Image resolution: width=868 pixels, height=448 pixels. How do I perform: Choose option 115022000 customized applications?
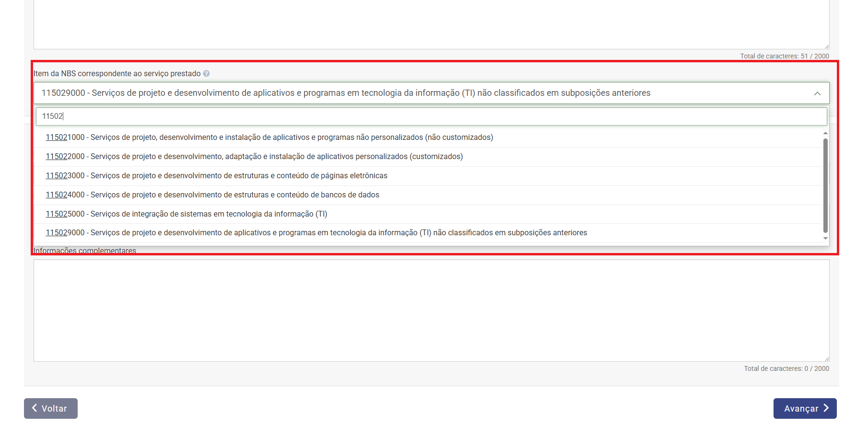click(x=254, y=157)
